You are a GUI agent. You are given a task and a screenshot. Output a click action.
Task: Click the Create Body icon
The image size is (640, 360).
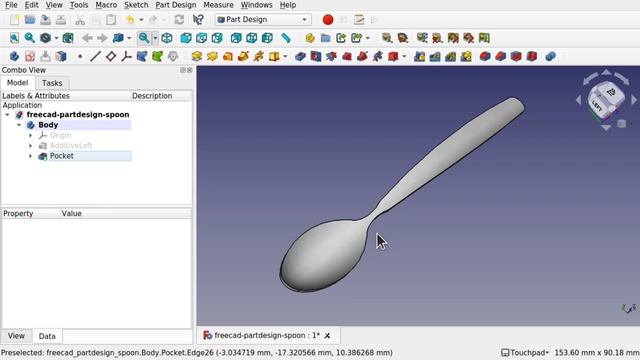click(x=14, y=56)
